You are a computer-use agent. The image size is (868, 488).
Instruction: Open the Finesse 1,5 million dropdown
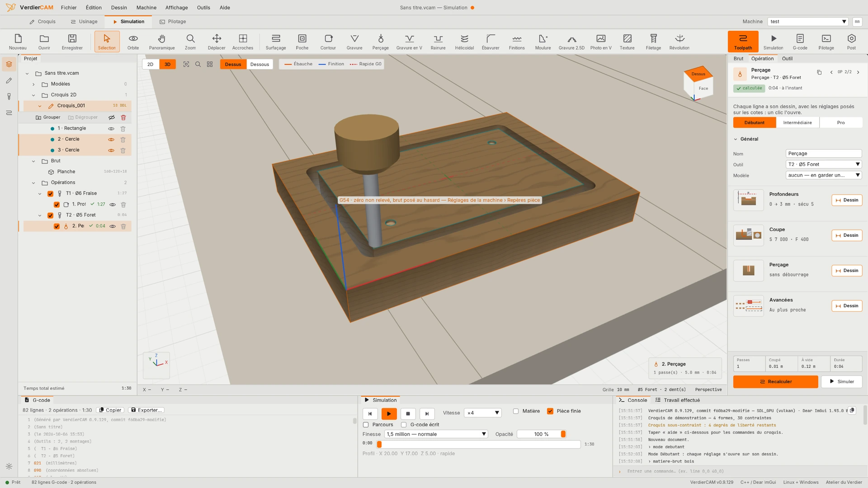coord(436,434)
